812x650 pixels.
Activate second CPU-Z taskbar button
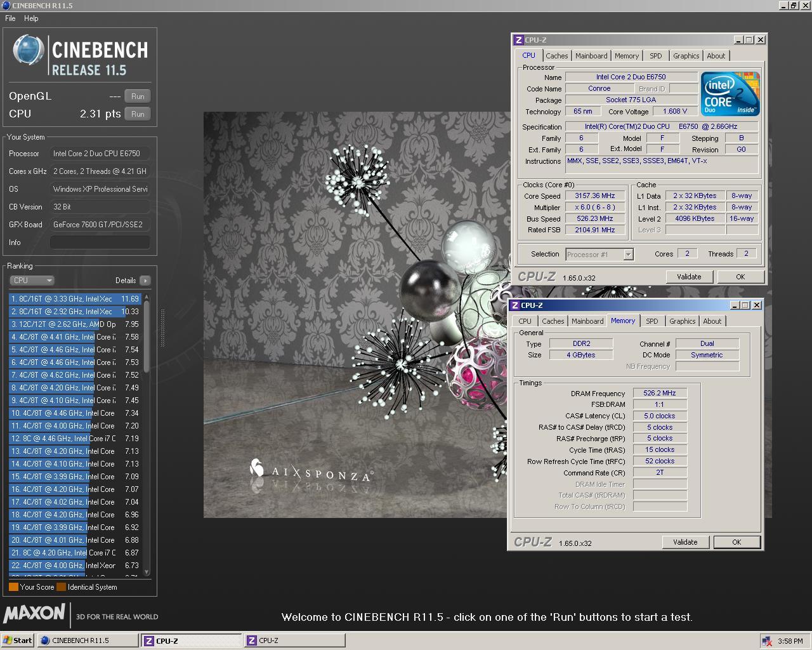[x=294, y=640]
